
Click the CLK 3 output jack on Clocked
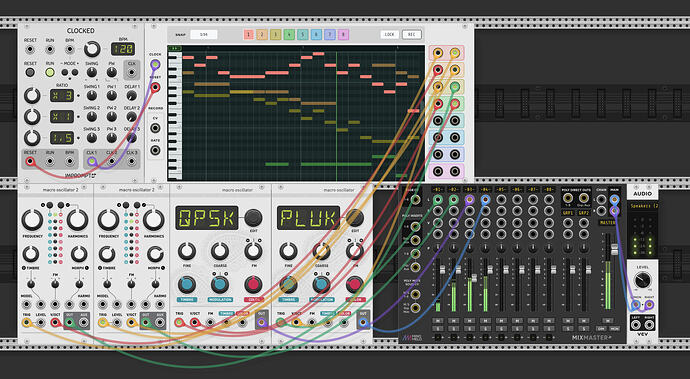point(132,162)
